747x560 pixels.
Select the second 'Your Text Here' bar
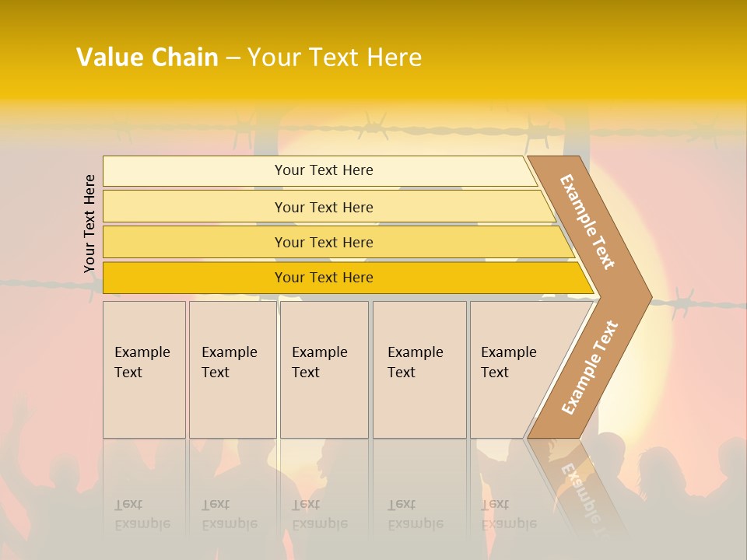[328, 207]
